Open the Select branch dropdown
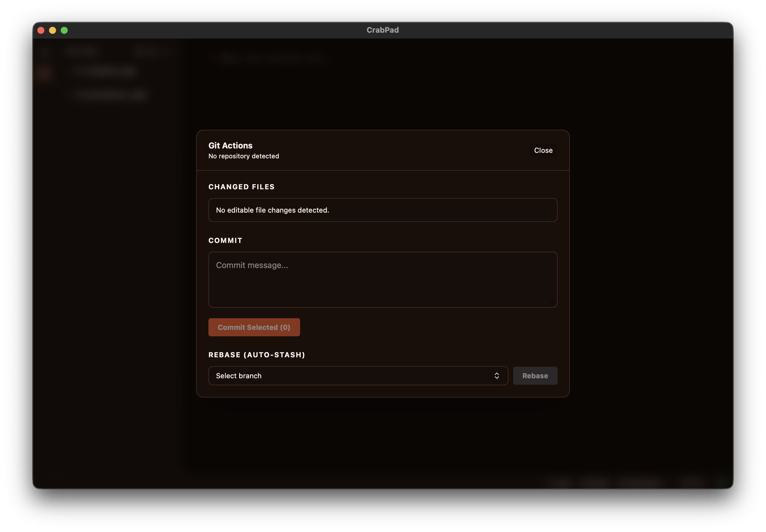This screenshot has height=532, width=766. tap(358, 376)
